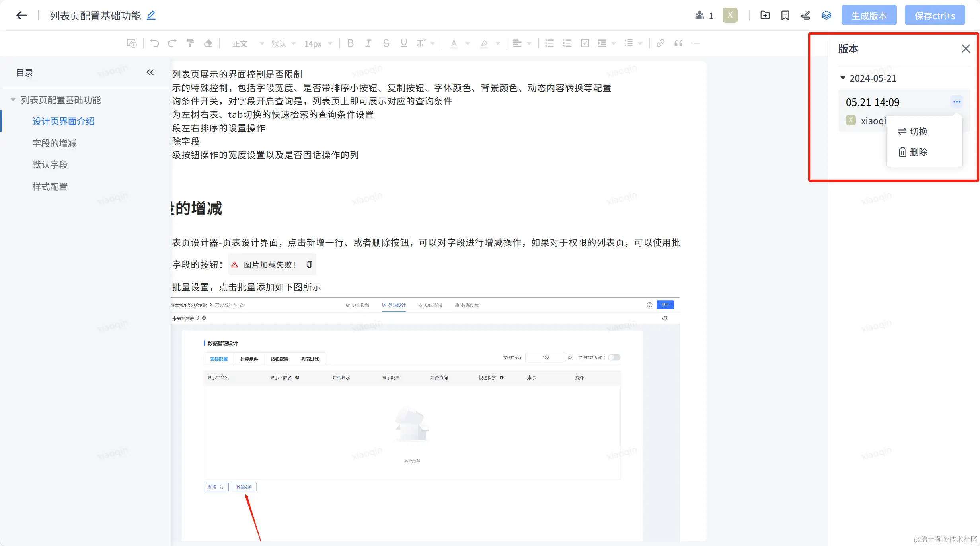Open the version layers icon
The width and height of the screenshot is (980, 546).
pos(826,16)
